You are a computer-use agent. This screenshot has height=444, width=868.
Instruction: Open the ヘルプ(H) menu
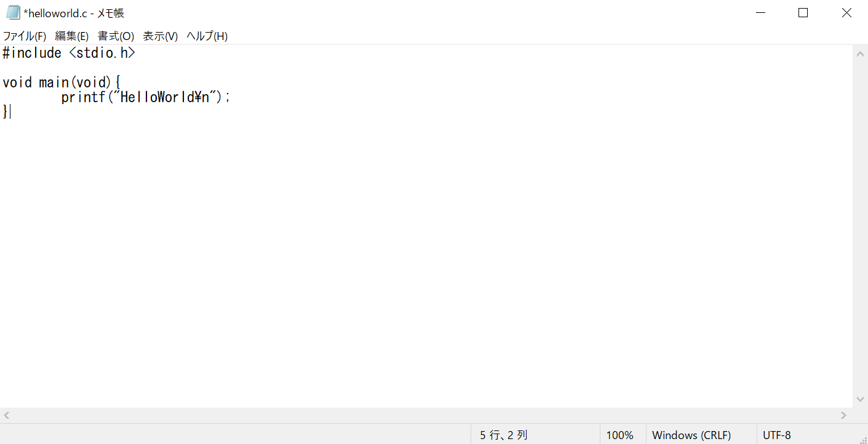[207, 36]
